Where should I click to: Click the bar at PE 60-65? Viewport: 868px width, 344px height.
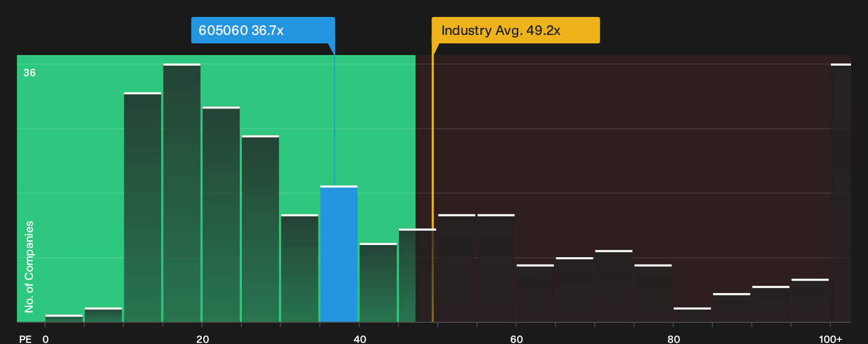click(535, 293)
